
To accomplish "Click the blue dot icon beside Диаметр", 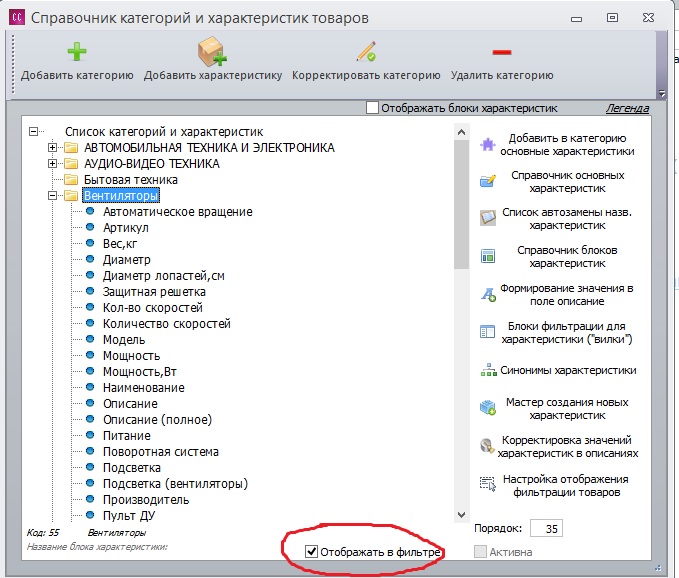I will pyautogui.click(x=90, y=259).
